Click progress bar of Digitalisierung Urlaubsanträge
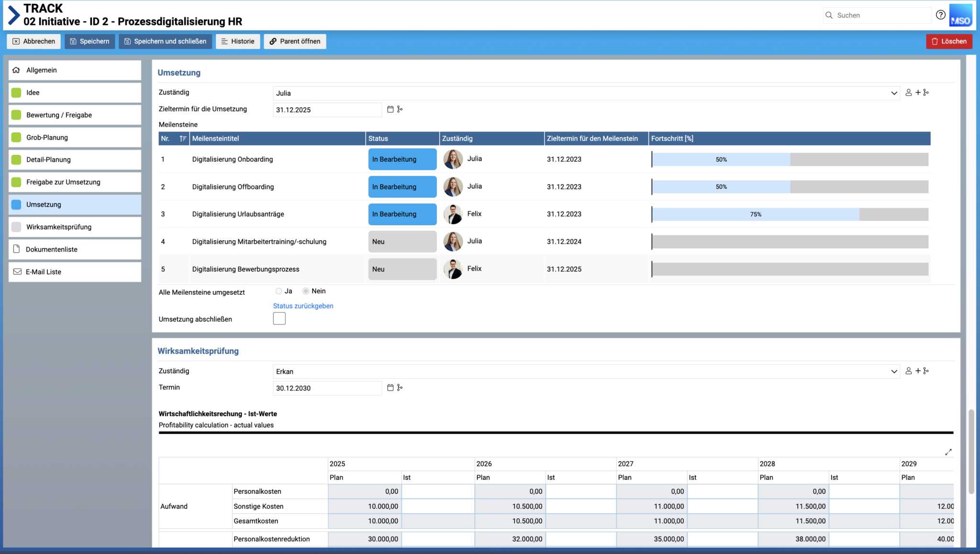The width and height of the screenshot is (980, 554). click(x=790, y=214)
